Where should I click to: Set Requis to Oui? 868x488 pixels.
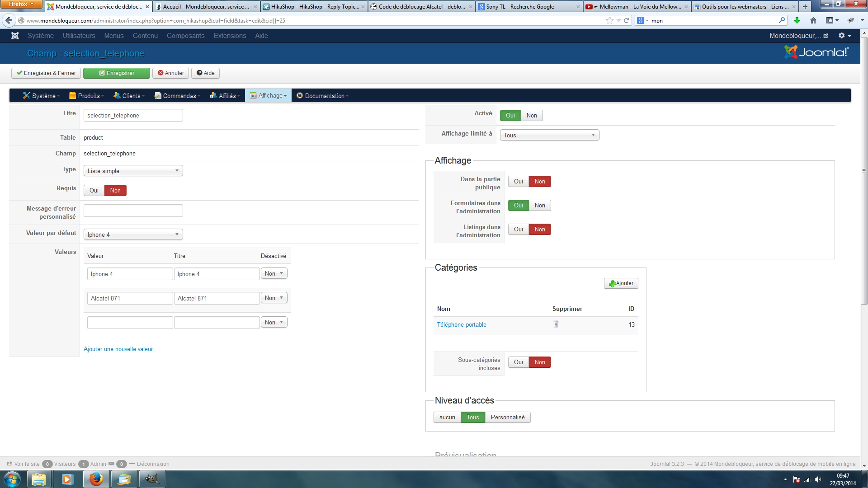[94, 190]
